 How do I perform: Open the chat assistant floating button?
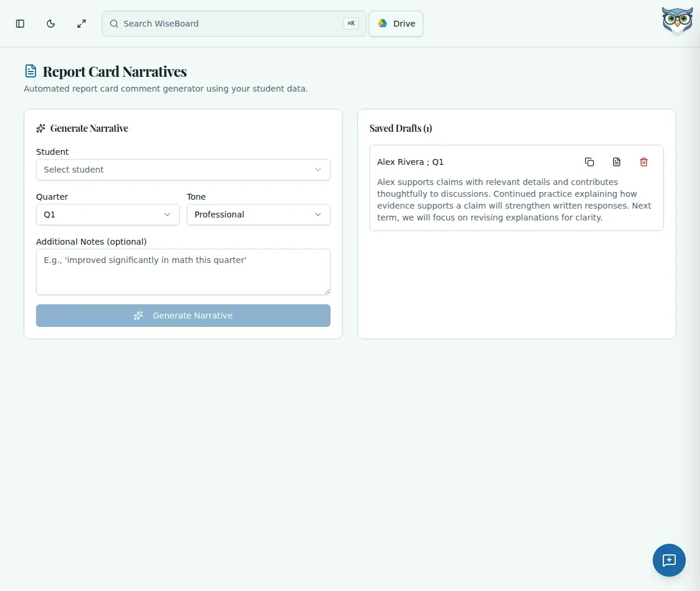click(x=669, y=560)
